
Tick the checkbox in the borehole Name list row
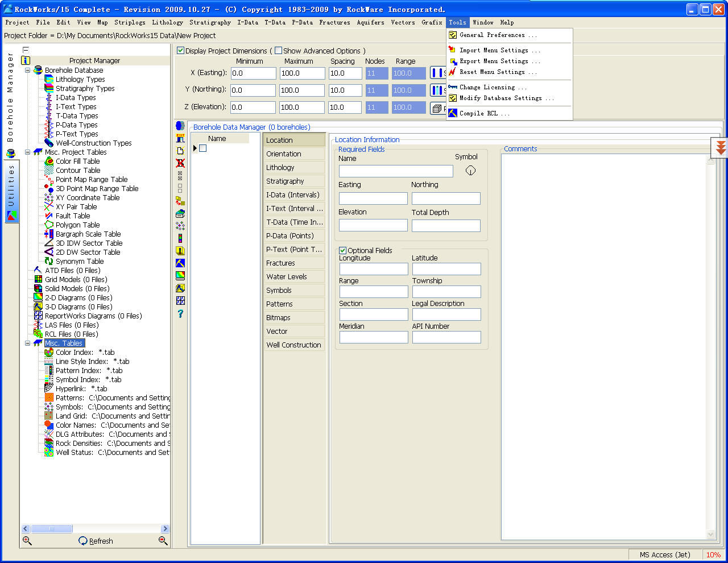202,148
